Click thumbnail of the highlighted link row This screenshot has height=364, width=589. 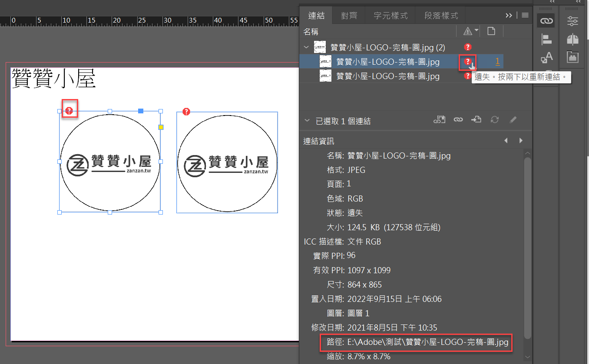325,62
